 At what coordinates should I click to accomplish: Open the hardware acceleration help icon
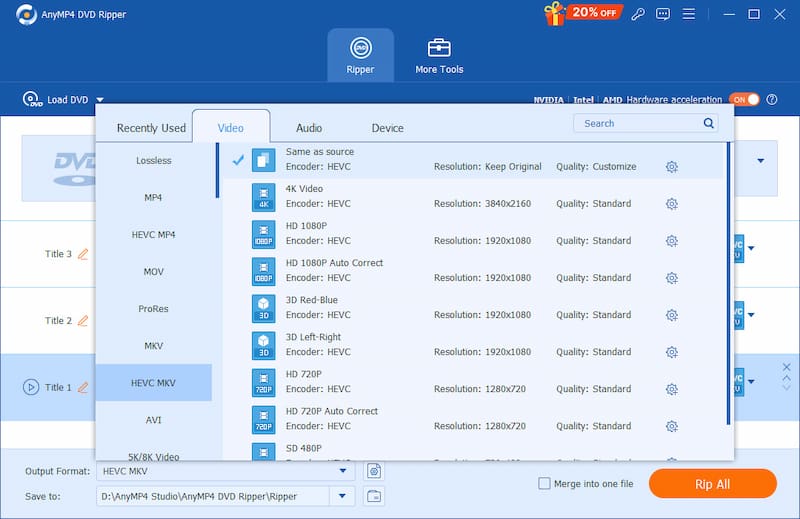(772, 100)
